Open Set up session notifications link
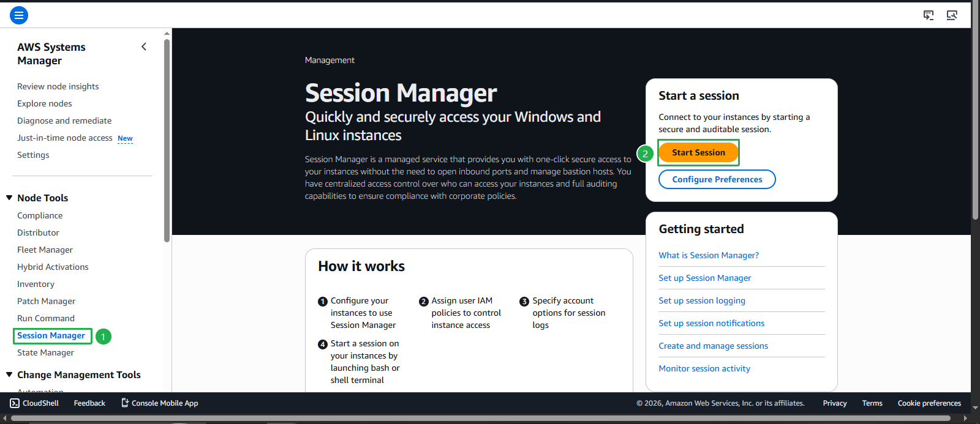This screenshot has width=980, height=424. [712, 323]
